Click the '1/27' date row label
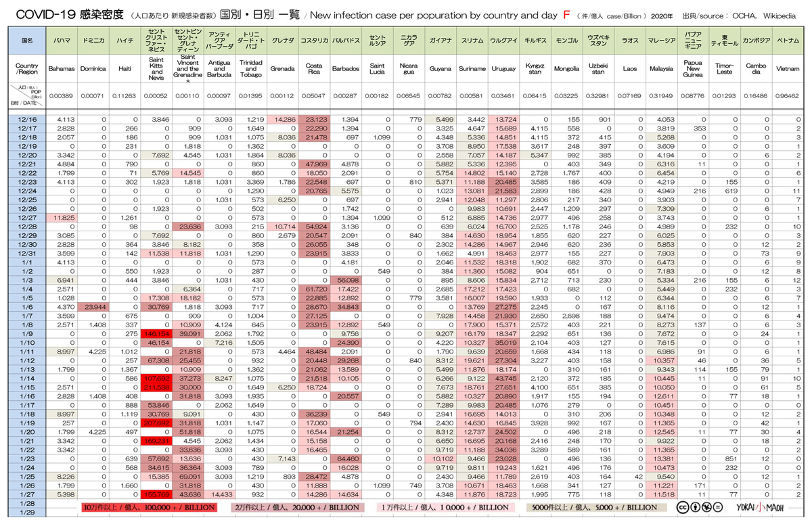This screenshot has height=522, width=812. 27,494
